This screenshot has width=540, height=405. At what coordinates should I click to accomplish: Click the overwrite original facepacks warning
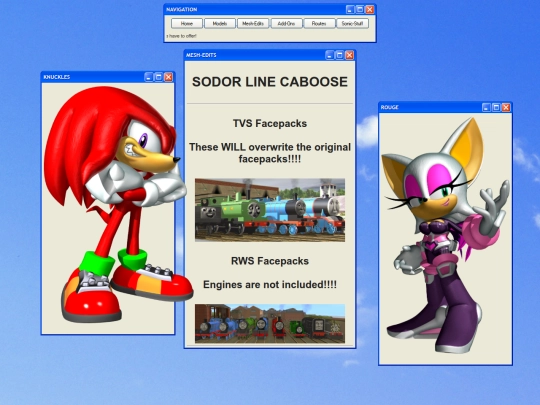coord(270,153)
